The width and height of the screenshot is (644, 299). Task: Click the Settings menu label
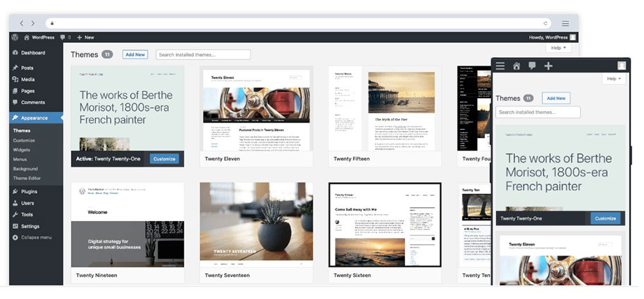click(30, 226)
